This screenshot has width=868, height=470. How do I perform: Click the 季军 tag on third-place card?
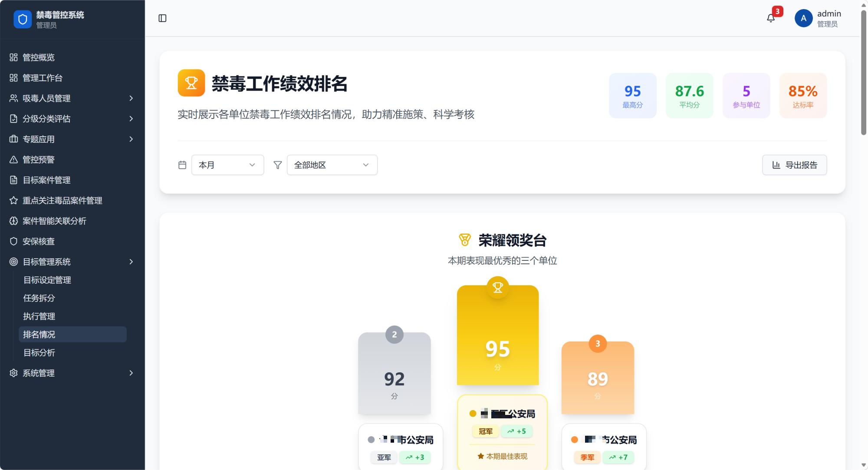click(x=587, y=457)
